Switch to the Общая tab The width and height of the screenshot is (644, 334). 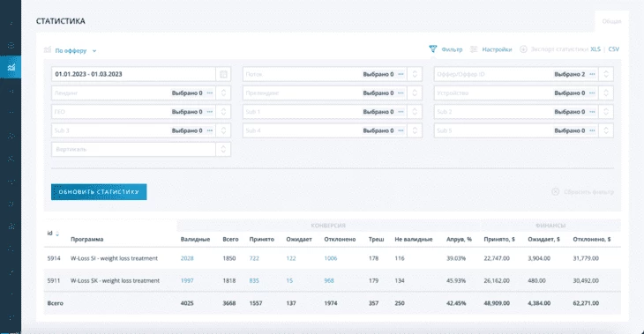pyautogui.click(x=611, y=21)
